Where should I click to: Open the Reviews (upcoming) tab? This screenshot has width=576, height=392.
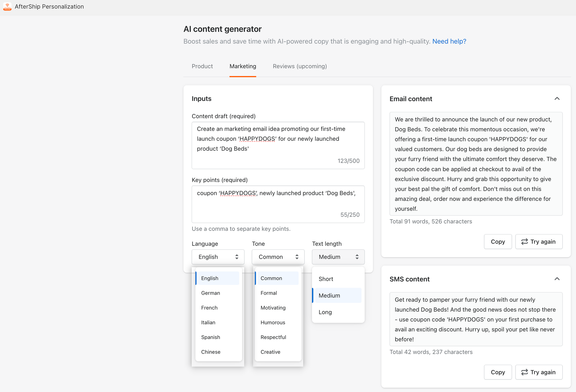click(300, 66)
